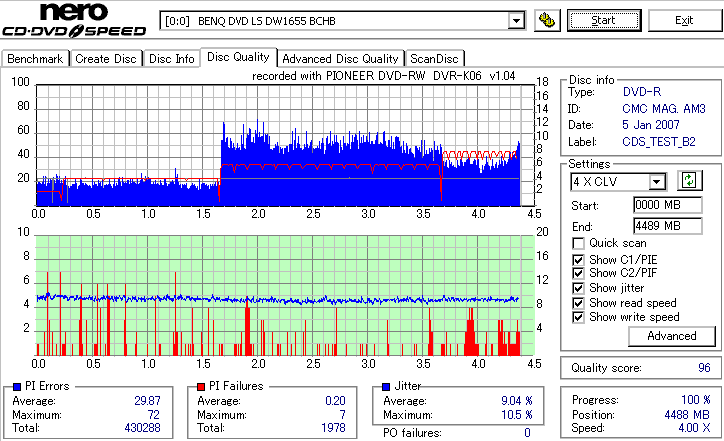Click the blue PI Errors legend square
Screen dimensions: 724x441
pos(17,387)
